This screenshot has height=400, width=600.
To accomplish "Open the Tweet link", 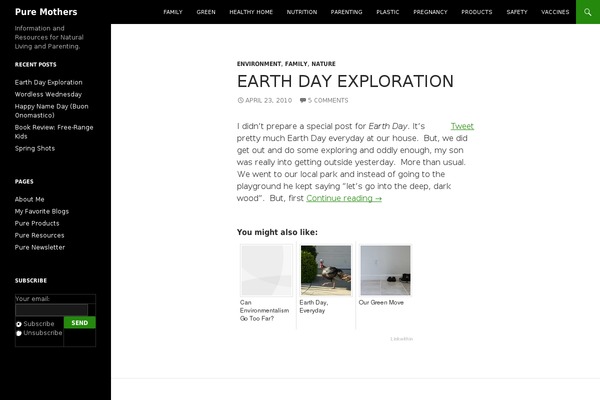I will (x=462, y=126).
